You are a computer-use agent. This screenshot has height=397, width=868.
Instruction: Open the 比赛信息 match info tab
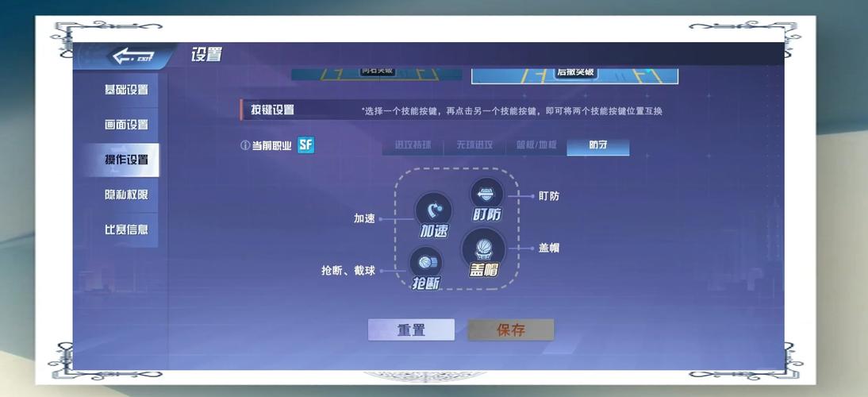[125, 229]
